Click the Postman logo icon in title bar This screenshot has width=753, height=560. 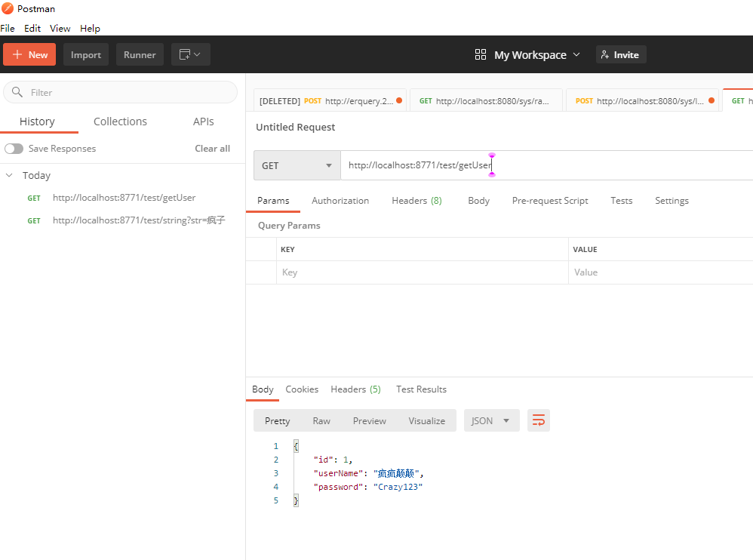click(x=8, y=8)
